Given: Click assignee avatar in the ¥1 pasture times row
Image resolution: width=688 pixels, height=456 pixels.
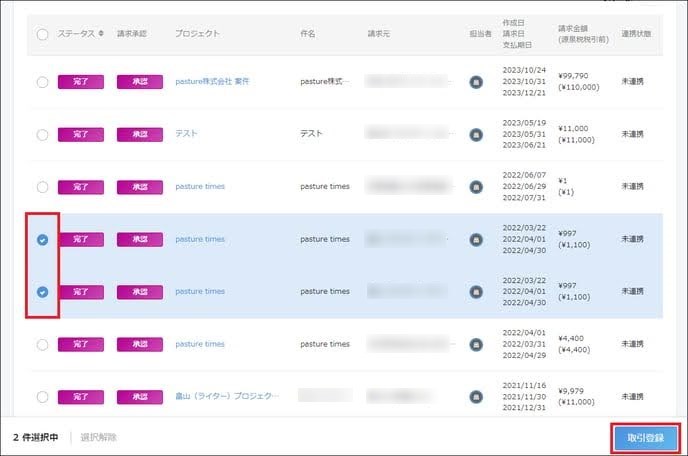Looking at the screenshot, I should (x=476, y=187).
